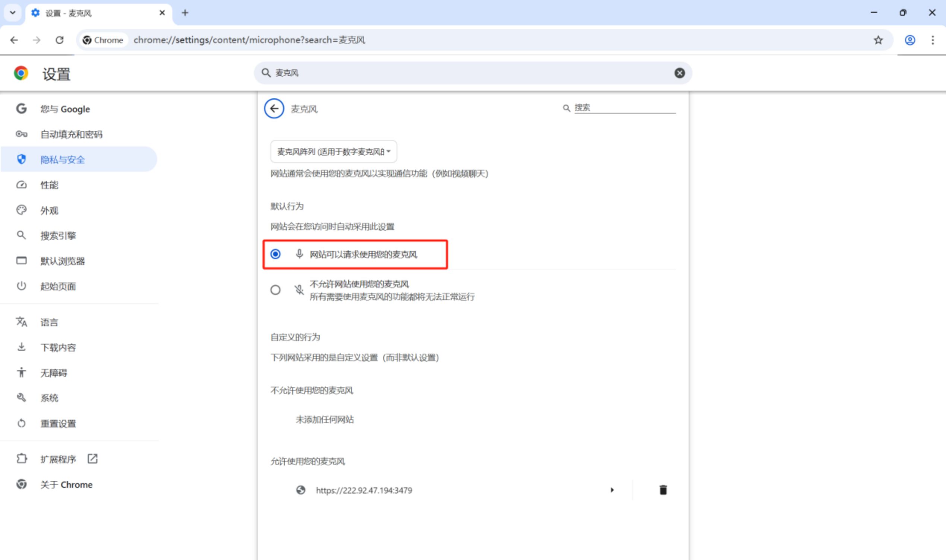Go to 外观 settings section
This screenshot has height=560, width=946.
(49, 211)
